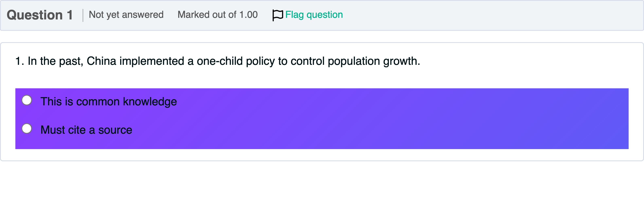This screenshot has width=644, height=205.
Task: Click the "1.00" mark value in header
Action: (248, 15)
